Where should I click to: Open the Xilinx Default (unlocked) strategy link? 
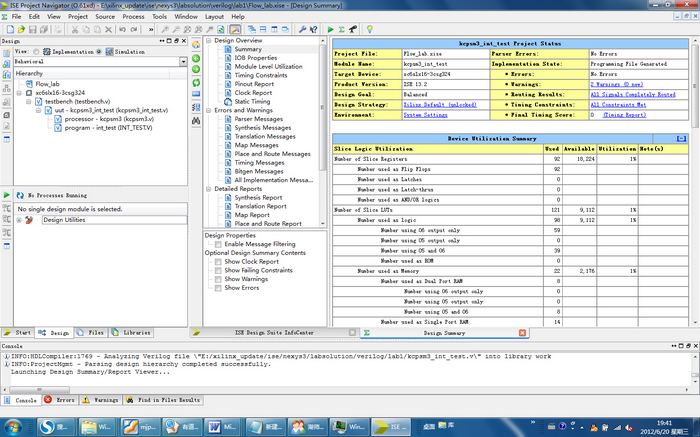click(x=440, y=105)
